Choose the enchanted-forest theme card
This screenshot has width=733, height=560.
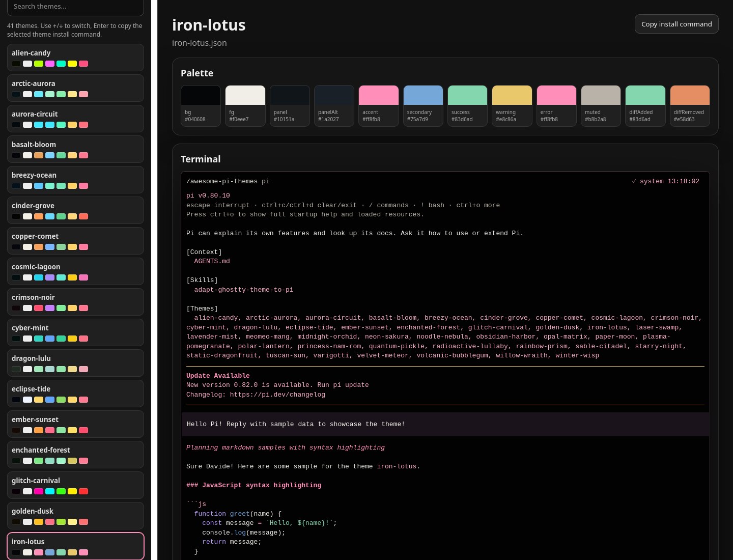pyautogui.click(x=75, y=455)
